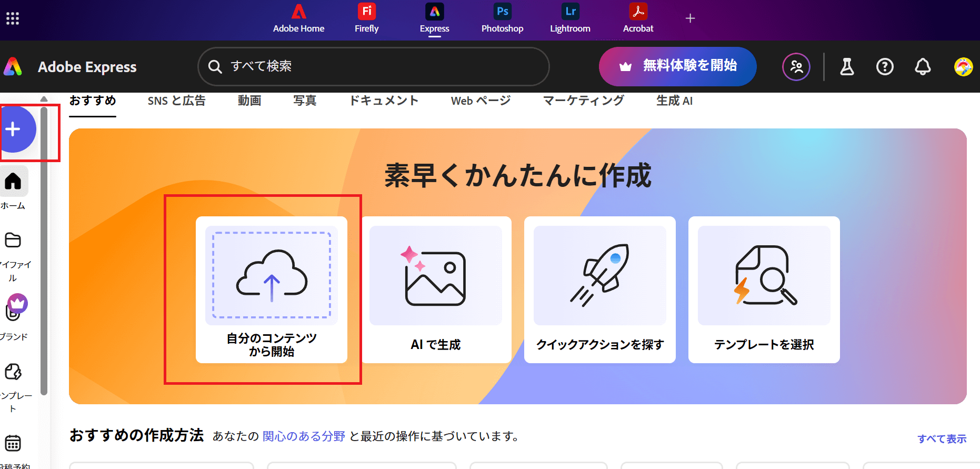Image resolution: width=980 pixels, height=469 pixels.
Task: Choose the AI で生成 card
Action: click(436, 290)
